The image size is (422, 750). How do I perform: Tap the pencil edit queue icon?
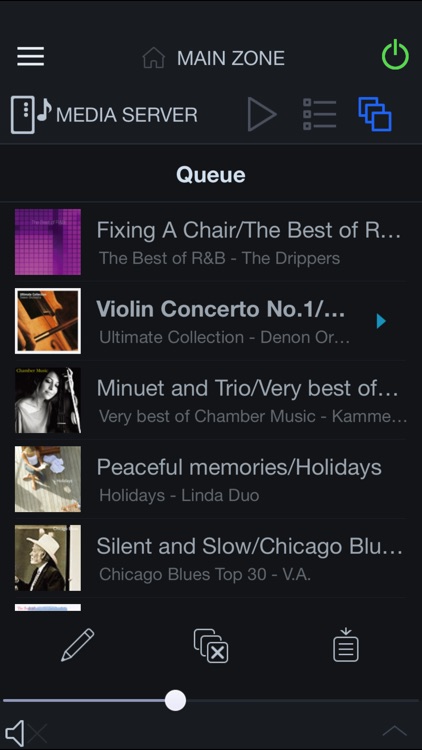pyautogui.click(x=78, y=645)
